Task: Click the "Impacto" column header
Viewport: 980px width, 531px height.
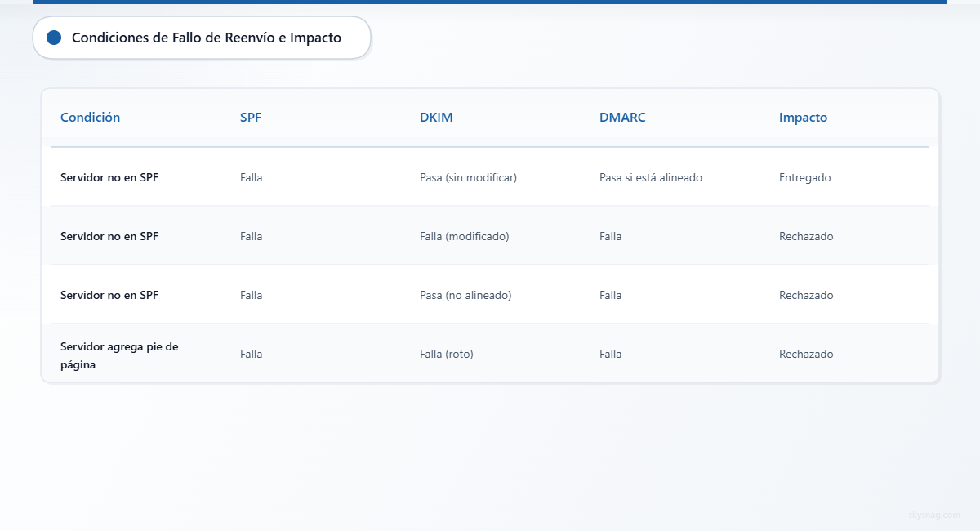Action: [803, 118]
